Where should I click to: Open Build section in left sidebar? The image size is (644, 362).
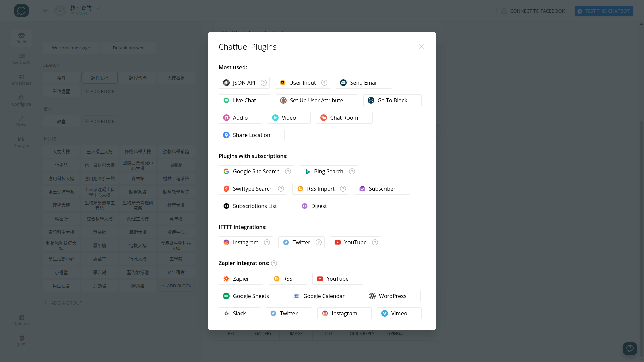coord(21,38)
